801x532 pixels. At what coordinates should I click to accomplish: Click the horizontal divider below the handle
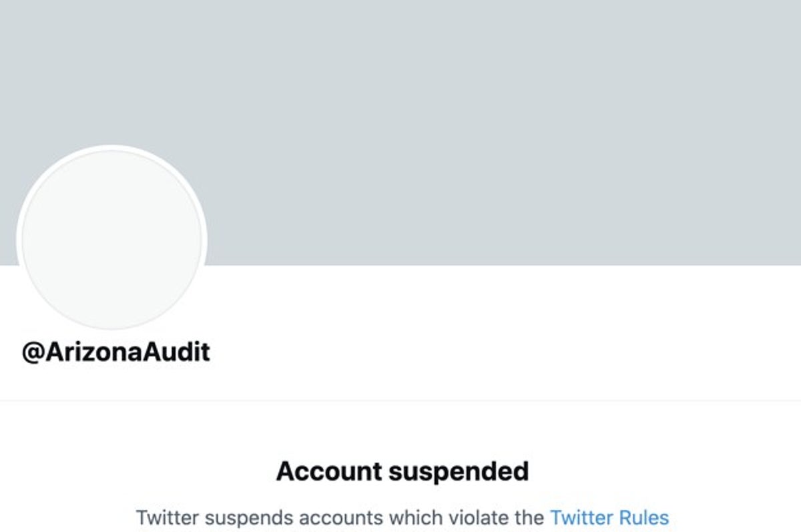[x=400, y=401]
